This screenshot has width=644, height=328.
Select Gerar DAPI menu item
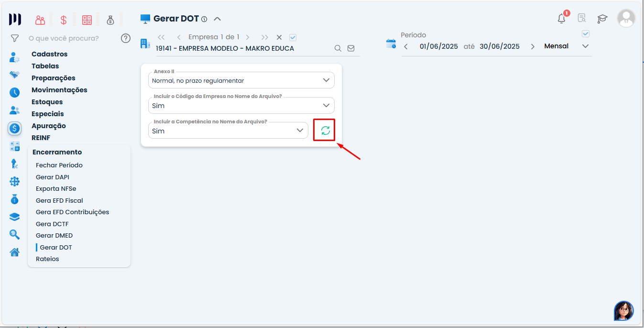(53, 177)
